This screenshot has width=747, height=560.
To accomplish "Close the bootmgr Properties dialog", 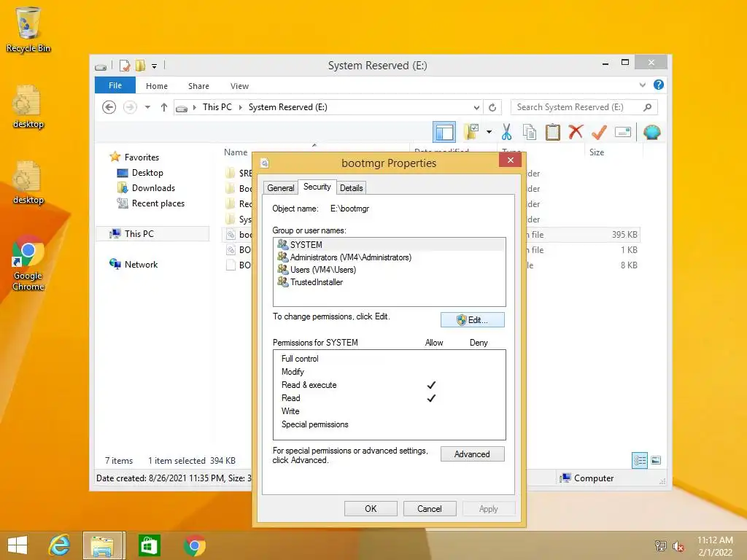I will pos(510,160).
